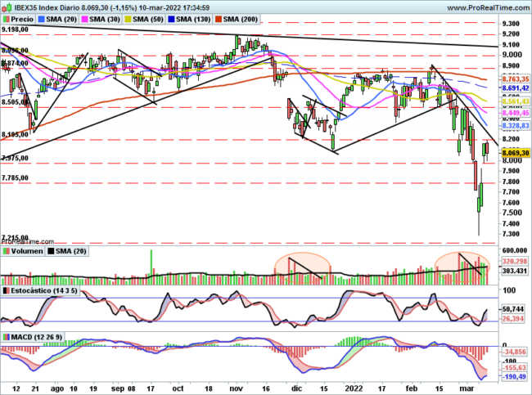Click the Precio candle color icon
532x395 pixels.
pyautogui.click(x=7, y=20)
